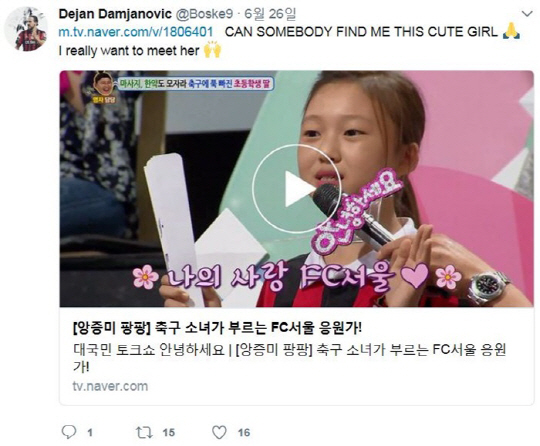The image size is (540, 446).
Task: Click the reply count 1
Action: (90, 433)
